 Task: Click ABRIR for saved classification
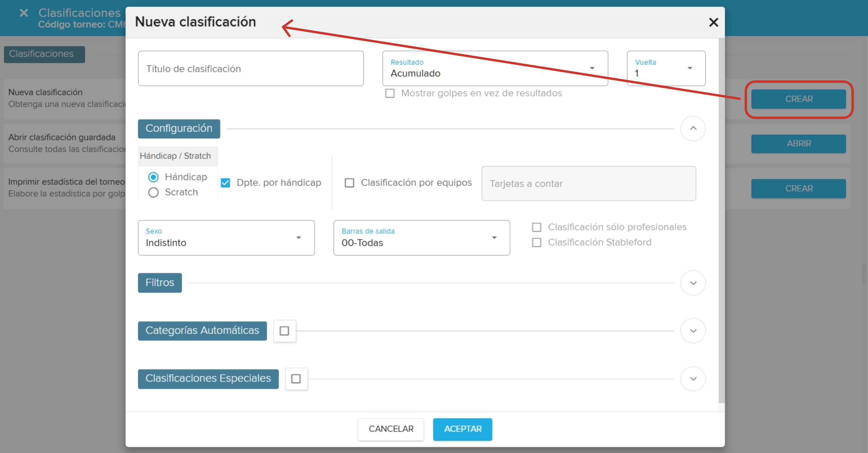[x=798, y=144]
